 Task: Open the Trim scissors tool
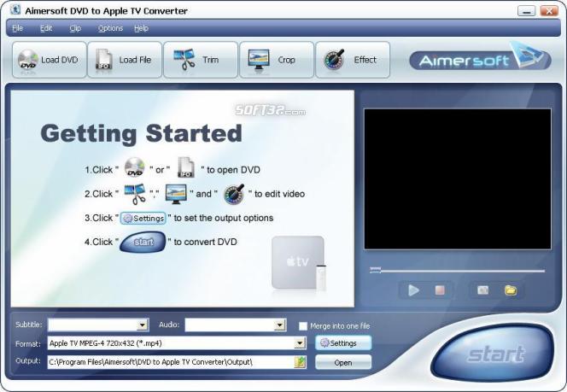pos(201,60)
